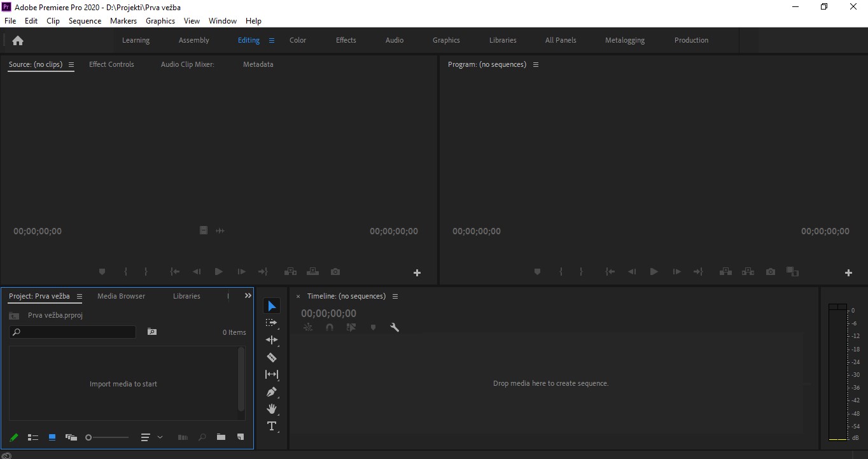This screenshot has width=868, height=459.
Task: Click Export Frame camera in Program monitor
Action: coord(771,272)
